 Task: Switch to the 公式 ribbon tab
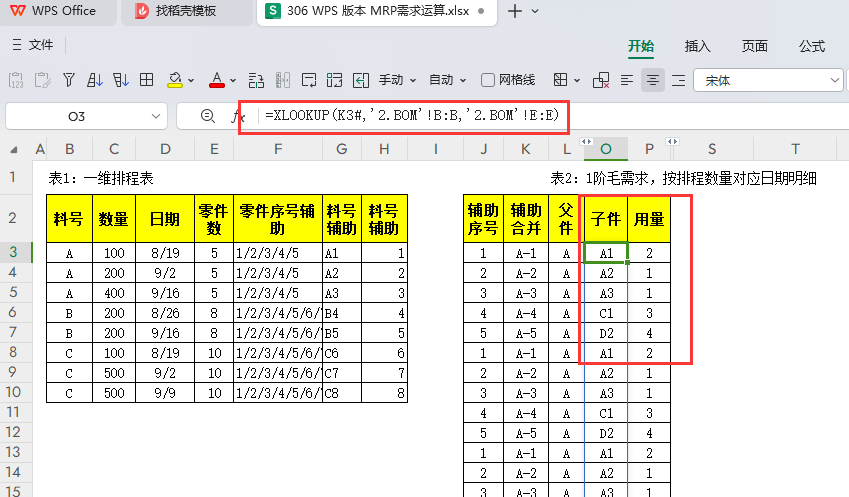tap(812, 47)
